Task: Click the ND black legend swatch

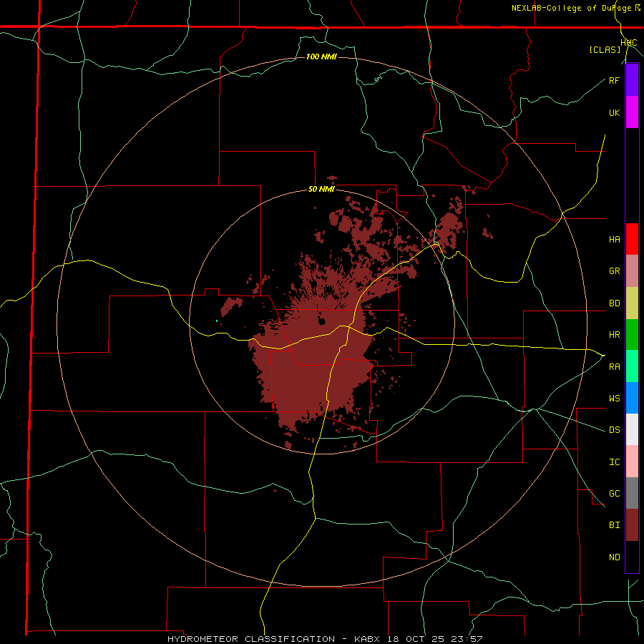Action: pyautogui.click(x=632, y=557)
